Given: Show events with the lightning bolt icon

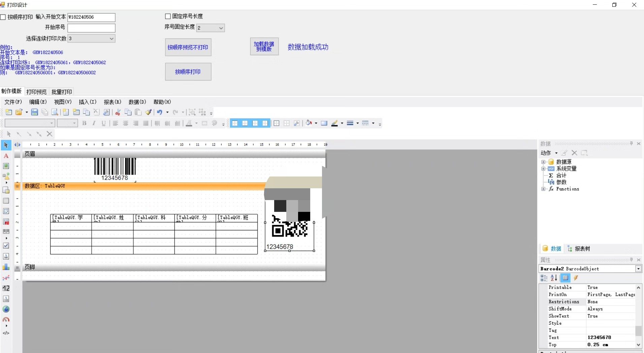Looking at the screenshot, I should pyautogui.click(x=576, y=278).
